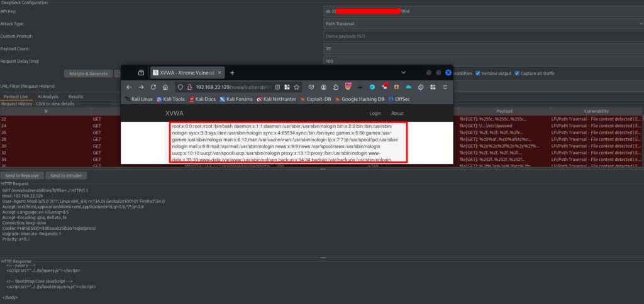Bookmark this page with the star icon
Image resolution: width=644 pixels, height=304 pixels.
(296, 87)
